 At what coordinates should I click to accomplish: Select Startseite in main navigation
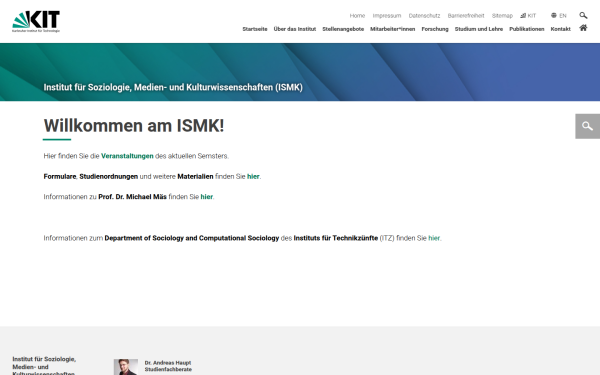point(255,29)
